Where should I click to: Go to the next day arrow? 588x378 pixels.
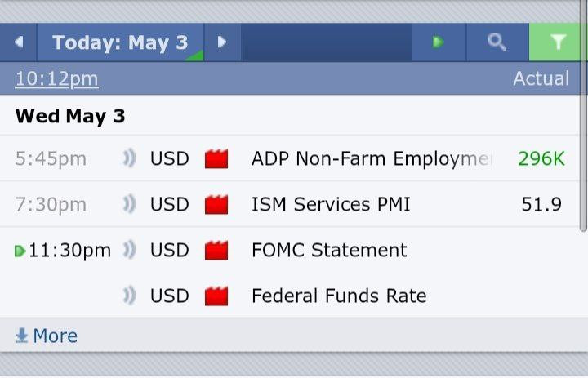tap(221, 42)
